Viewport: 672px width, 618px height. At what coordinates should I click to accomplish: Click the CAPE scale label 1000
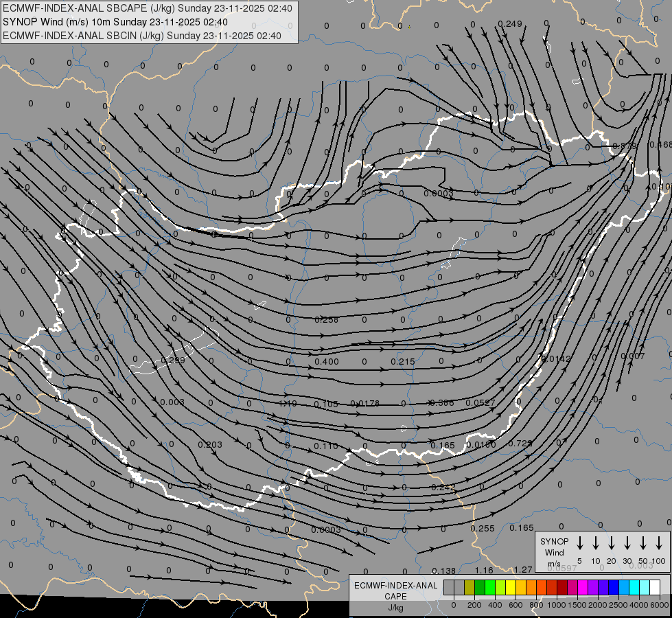[556, 605]
